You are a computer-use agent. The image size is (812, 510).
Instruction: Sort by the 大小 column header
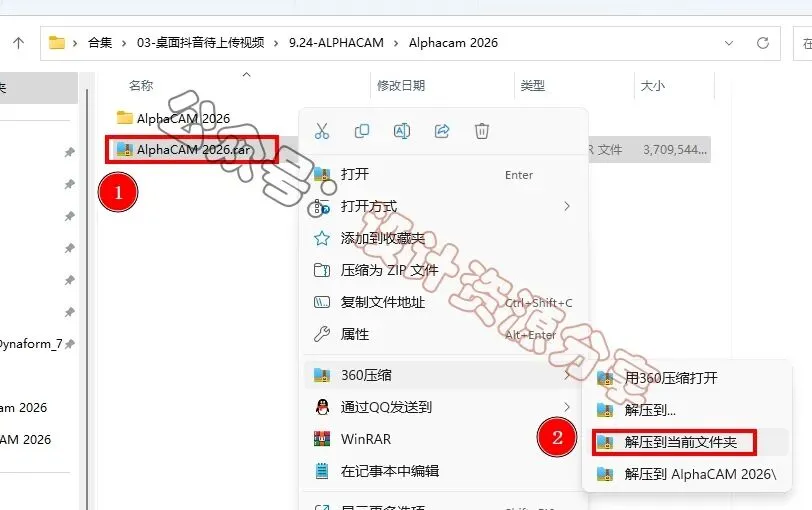pos(652,85)
